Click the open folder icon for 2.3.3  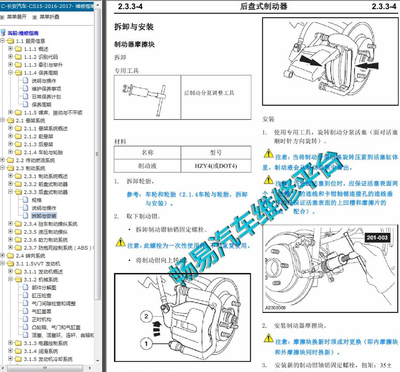[x=18, y=192]
